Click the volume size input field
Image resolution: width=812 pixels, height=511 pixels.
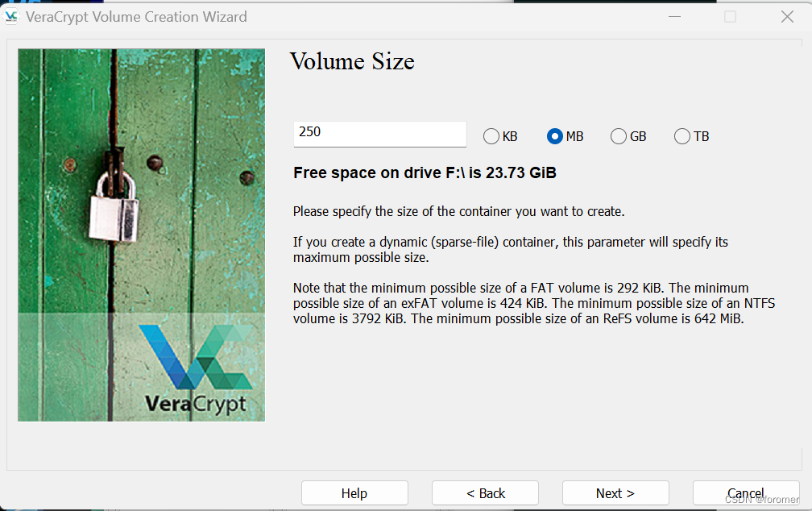coord(379,135)
